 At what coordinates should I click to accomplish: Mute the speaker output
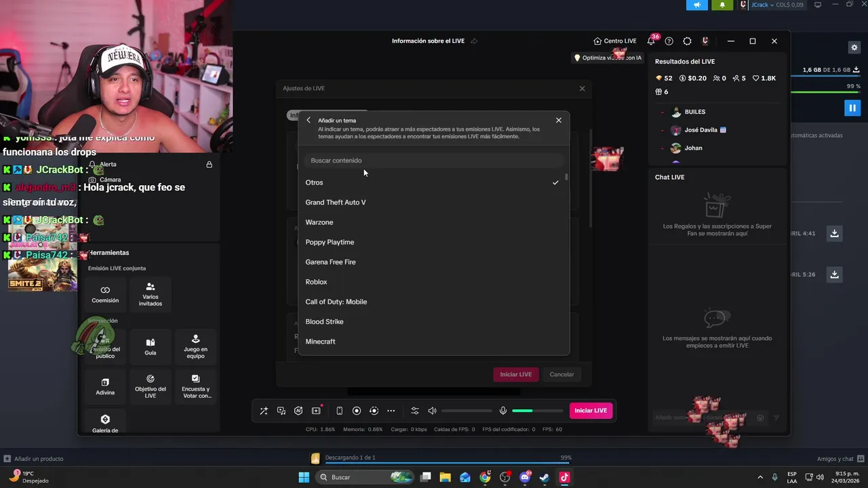coord(432,411)
